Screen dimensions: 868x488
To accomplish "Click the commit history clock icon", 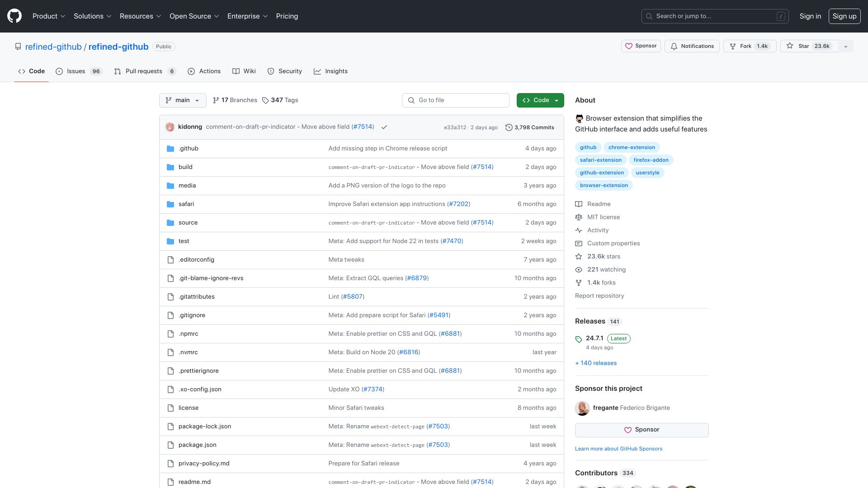I will pyautogui.click(x=509, y=127).
